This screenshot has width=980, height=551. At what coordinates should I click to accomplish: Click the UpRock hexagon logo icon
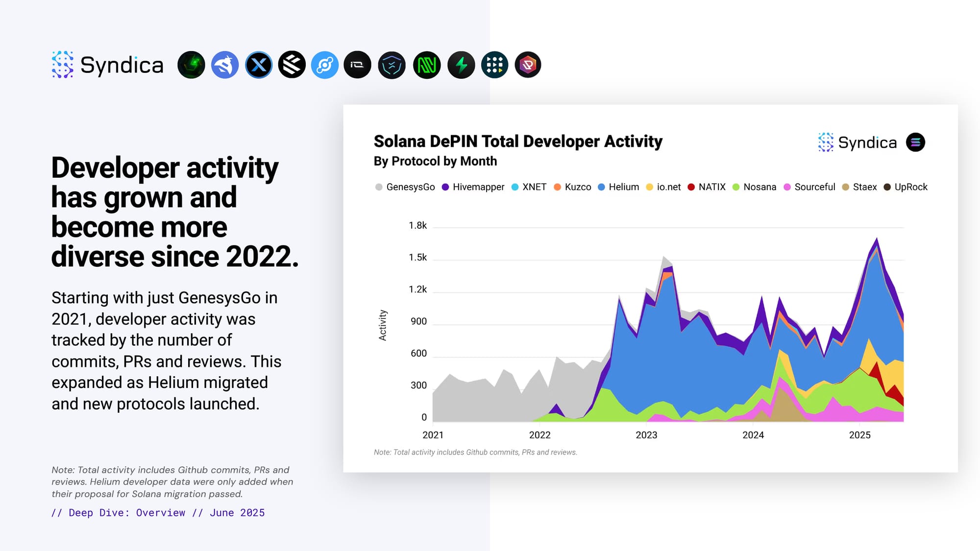[x=528, y=65]
